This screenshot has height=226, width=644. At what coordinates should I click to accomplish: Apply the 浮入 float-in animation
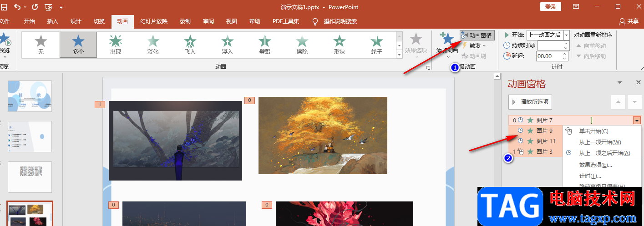(x=228, y=45)
